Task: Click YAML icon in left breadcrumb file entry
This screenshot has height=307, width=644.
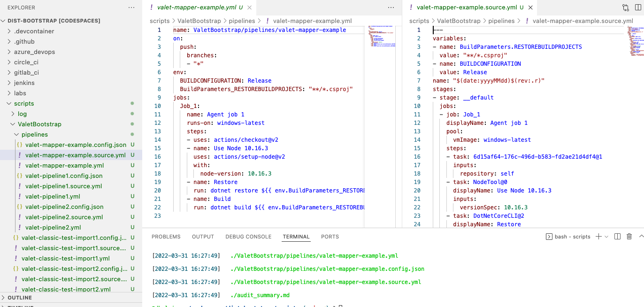Action: point(268,21)
